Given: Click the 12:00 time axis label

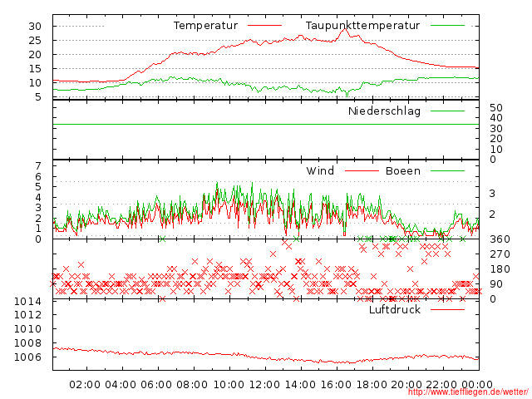Looking at the screenshot, I should (x=264, y=385).
